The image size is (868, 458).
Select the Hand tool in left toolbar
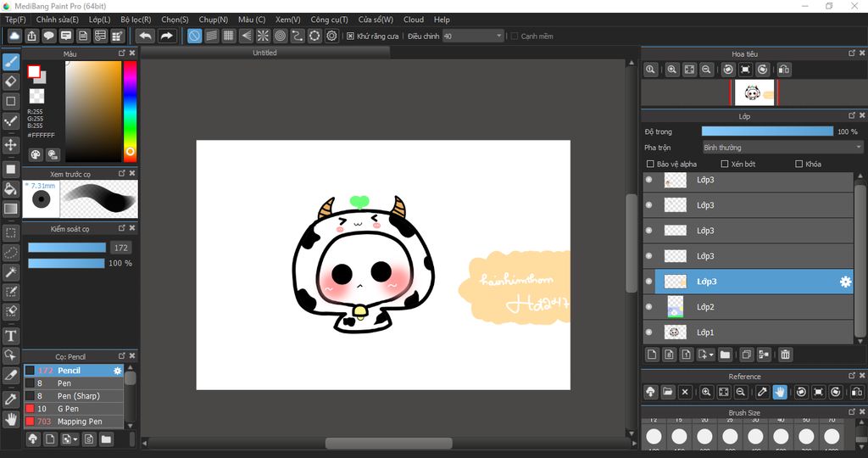10,419
